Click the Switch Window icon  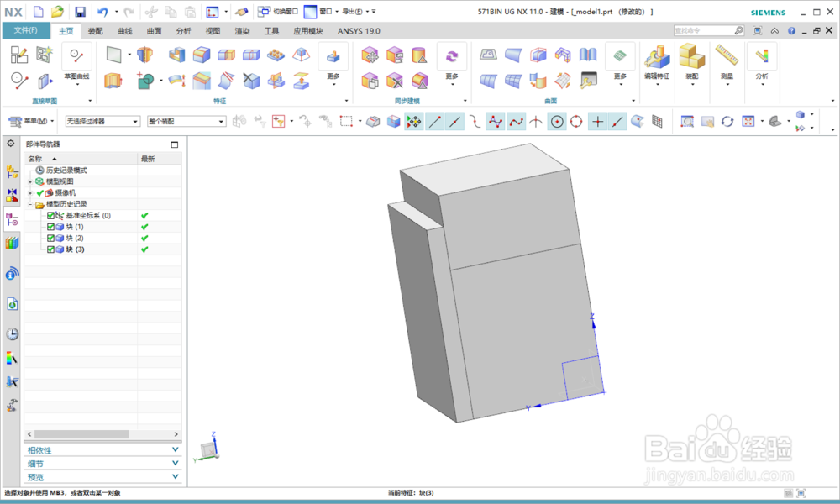tap(277, 11)
